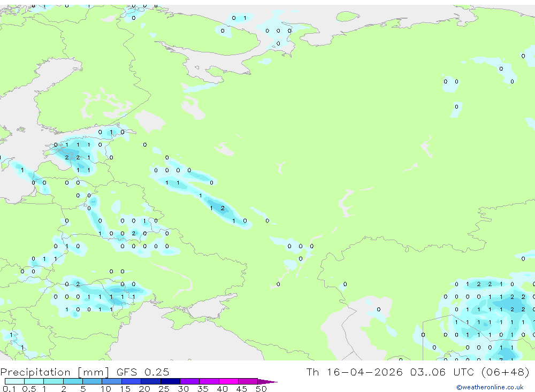The height and width of the screenshot is (392, 535).
Task: Click the legend scale label '25'
Action: [164, 389]
